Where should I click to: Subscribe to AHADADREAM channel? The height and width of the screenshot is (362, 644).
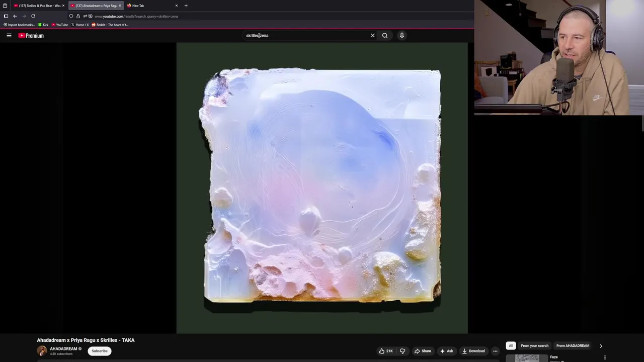click(x=100, y=351)
